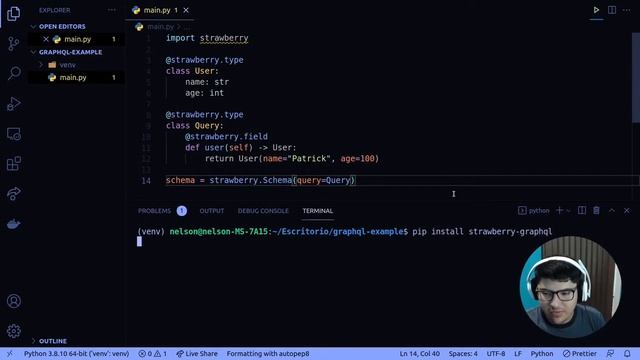This screenshot has width=640, height=360.
Task: Open the remote window status bar button
Action: coord(10,353)
